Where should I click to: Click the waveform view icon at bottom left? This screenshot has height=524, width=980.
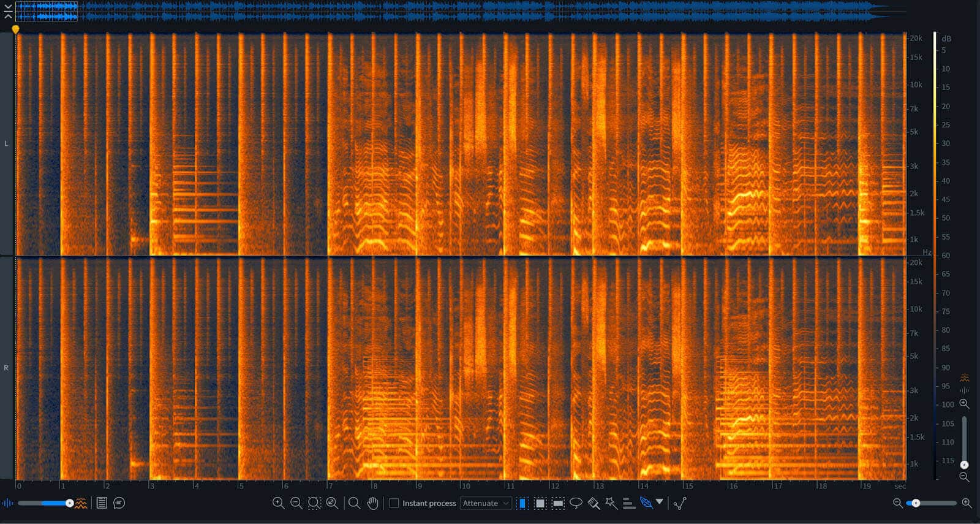(x=7, y=503)
